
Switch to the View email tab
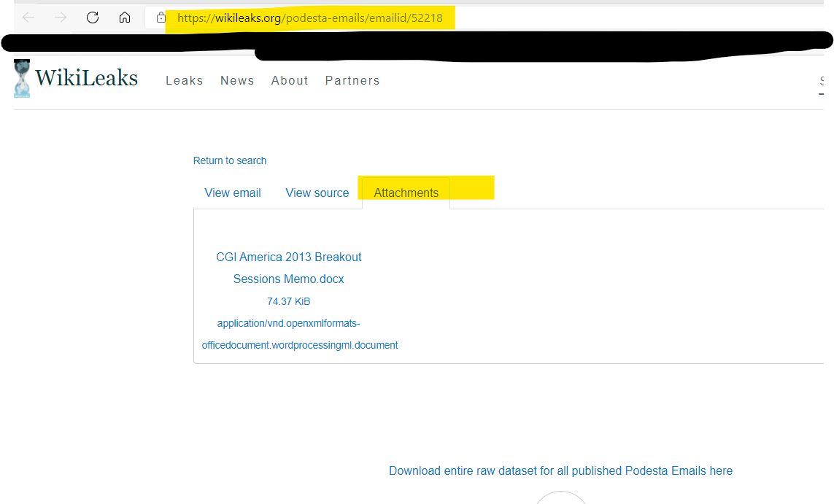(x=233, y=193)
